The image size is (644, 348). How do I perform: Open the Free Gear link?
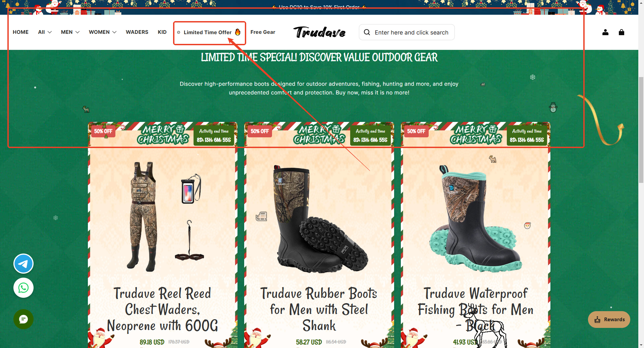tap(263, 32)
